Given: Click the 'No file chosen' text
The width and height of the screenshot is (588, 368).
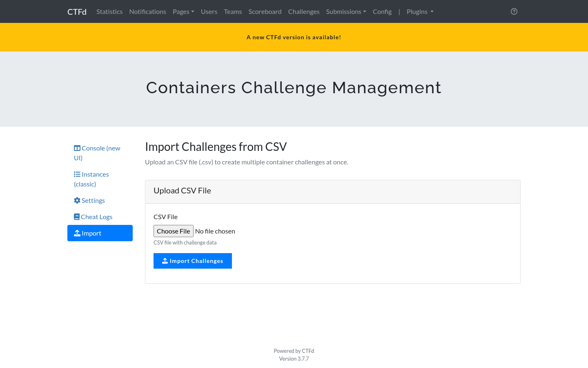Looking at the screenshot, I should (x=215, y=231).
